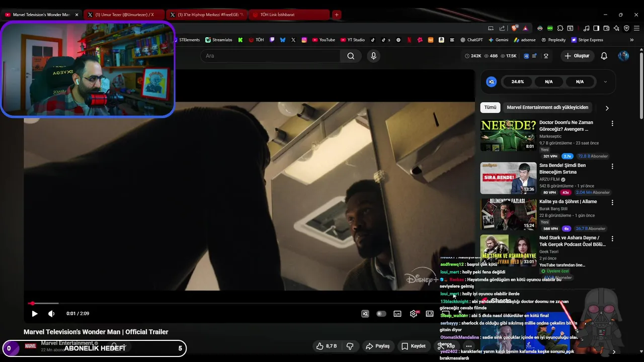Like the video with 8,7 B likes
Image resolution: width=644 pixels, height=362 pixels.
(327, 346)
